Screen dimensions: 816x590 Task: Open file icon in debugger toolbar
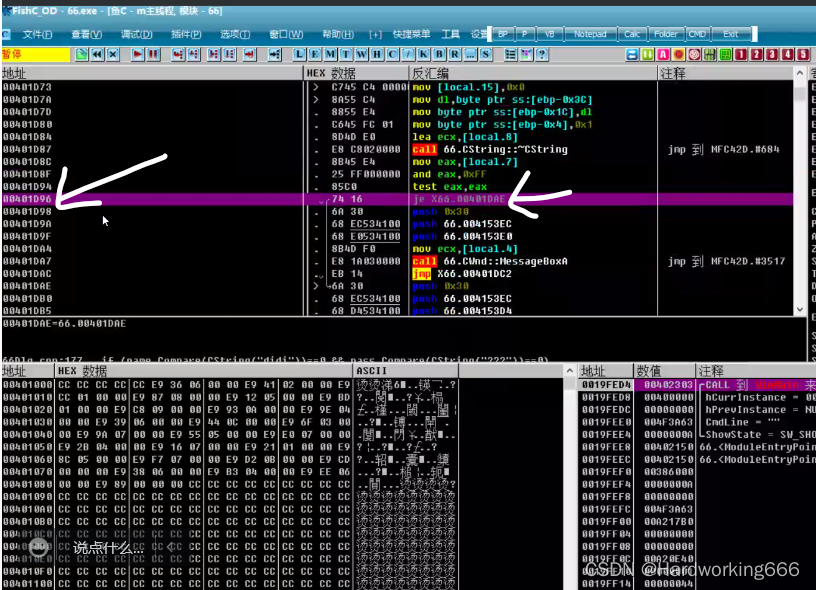(x=82, y=55)
